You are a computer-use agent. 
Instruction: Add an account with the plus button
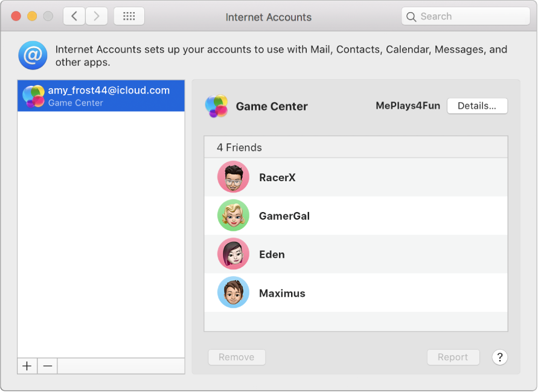point(27,366)
